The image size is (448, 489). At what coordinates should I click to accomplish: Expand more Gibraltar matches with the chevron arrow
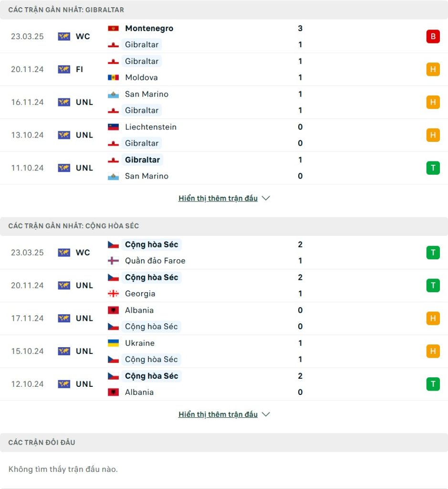pos(266,198)
